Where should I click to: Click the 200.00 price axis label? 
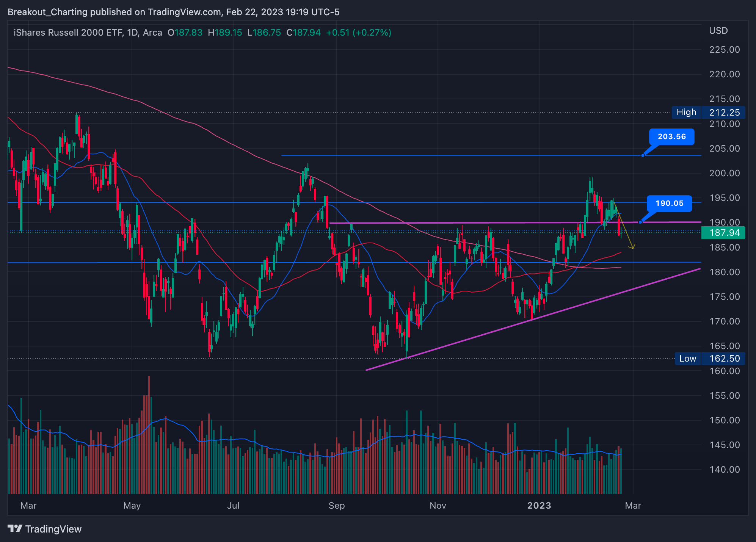pyautogui.click(x=724, y=173)
